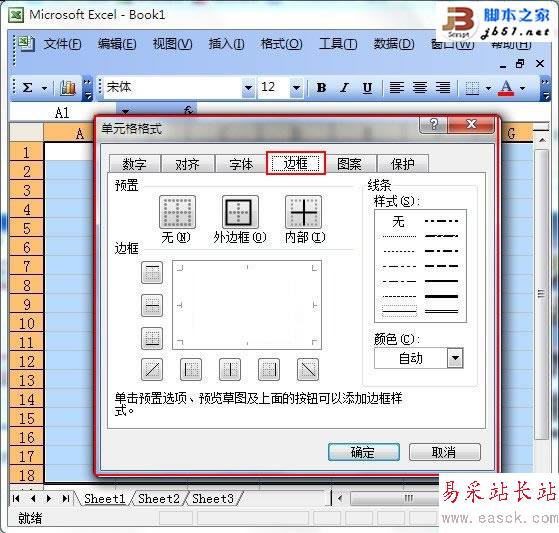The width and height of the screenshot is (559, 533).
Task: Open the 工具(T) menu
Action: 338,44
